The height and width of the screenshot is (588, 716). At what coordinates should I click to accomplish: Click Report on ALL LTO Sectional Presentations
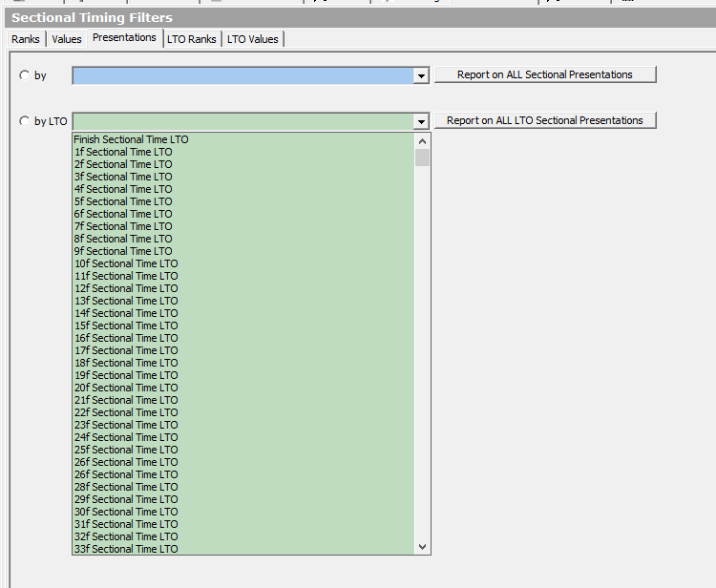point(545,120)
